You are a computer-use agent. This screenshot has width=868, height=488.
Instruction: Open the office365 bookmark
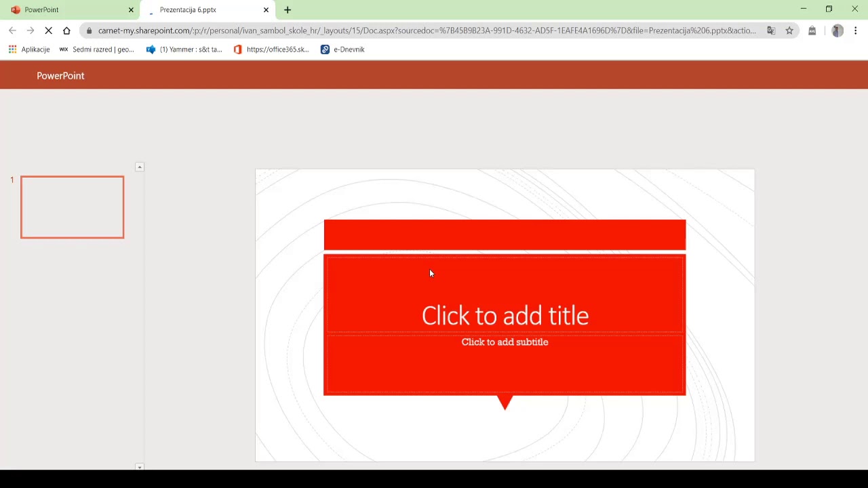click(x=271, y=49)
